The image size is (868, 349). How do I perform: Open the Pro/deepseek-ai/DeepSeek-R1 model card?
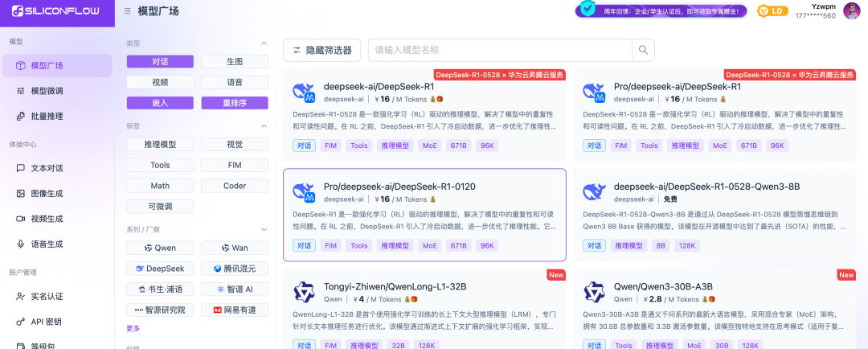[x=714, y=115]
